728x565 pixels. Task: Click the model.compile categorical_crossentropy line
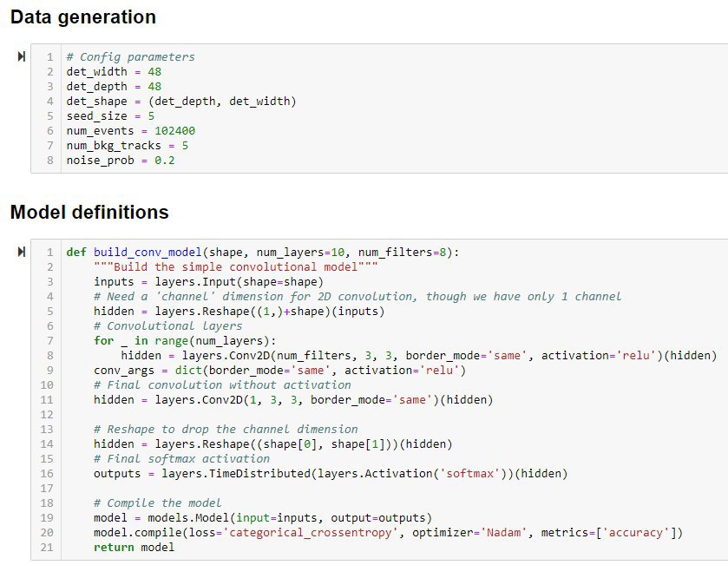(x=389, y=533)
